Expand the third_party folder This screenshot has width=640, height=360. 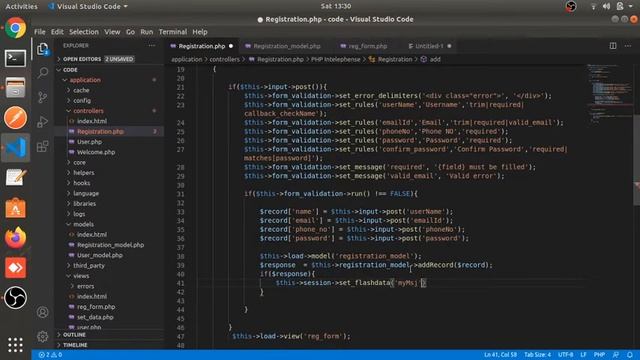coord(89,265)
